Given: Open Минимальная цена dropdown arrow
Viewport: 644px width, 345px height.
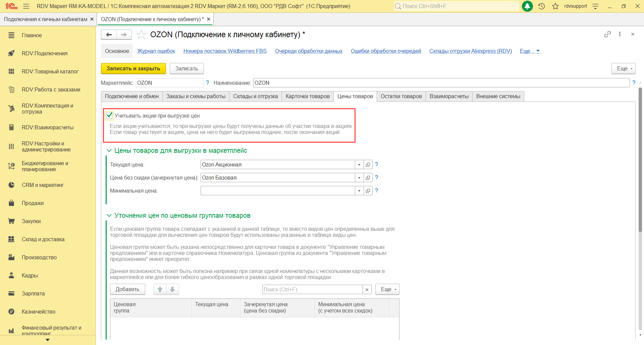Looking at the screenshot, I should tap(359, 191).
